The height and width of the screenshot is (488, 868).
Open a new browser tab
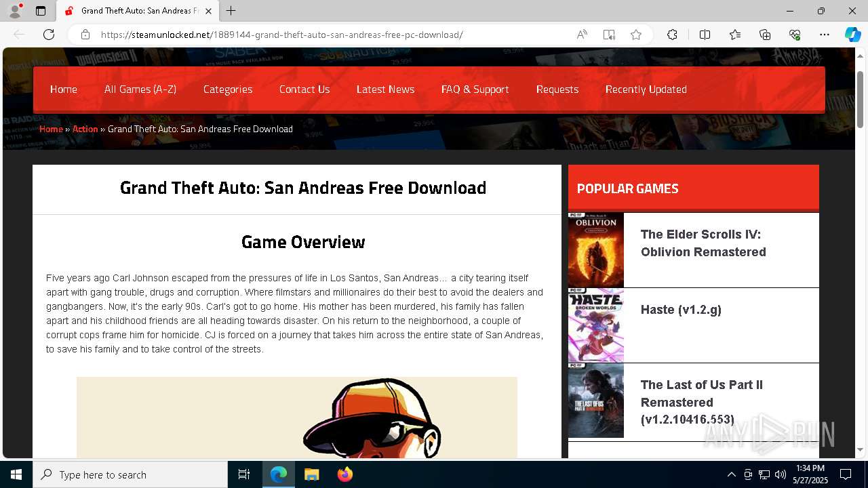pos(231,11)
